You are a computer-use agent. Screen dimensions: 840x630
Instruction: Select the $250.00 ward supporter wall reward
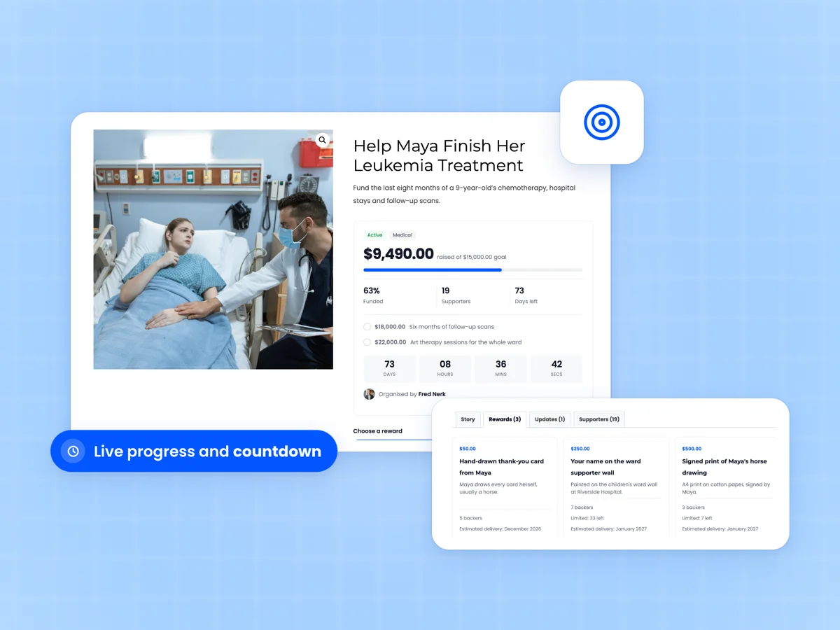pos(616,488)
